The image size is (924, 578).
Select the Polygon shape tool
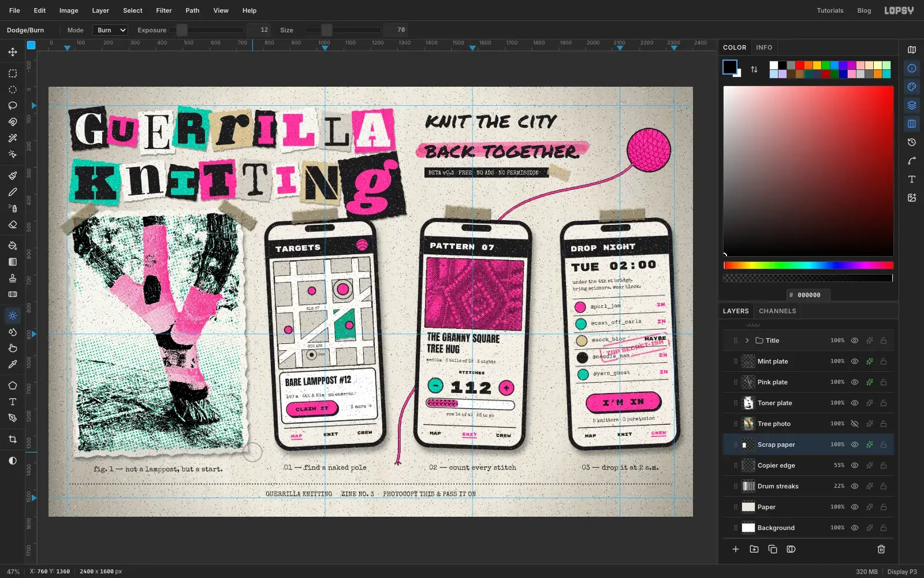coord(12,386)
